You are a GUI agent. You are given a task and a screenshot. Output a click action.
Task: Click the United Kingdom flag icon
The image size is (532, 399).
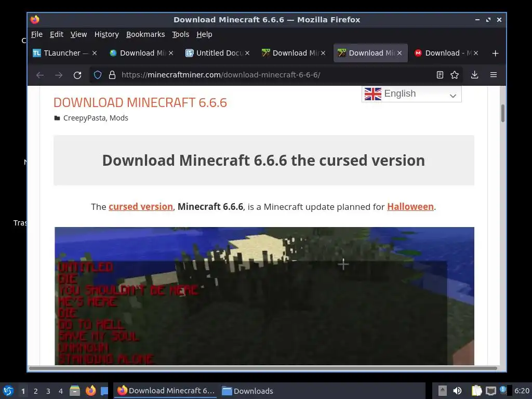[x=373, y=94]
